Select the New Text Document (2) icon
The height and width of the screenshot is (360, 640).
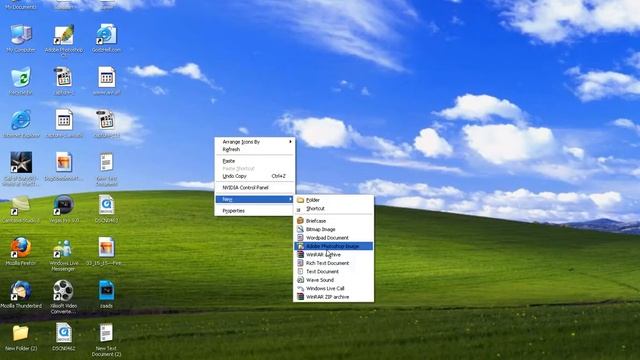pos(107,333)
